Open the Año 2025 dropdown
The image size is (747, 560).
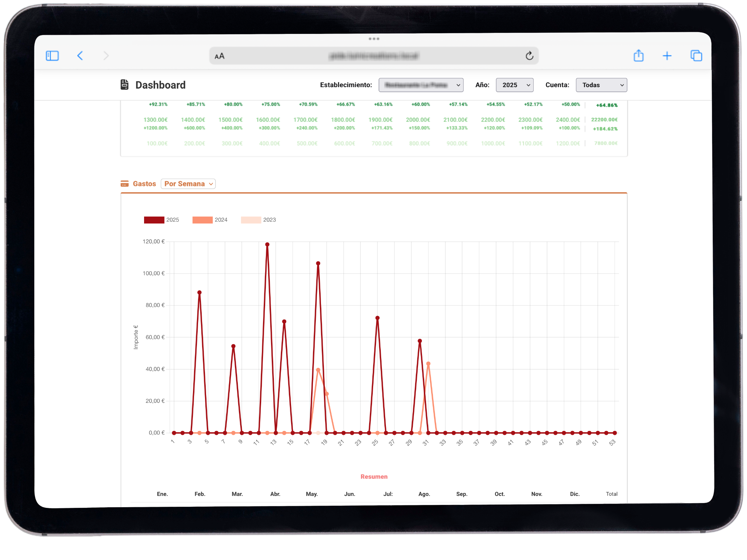click(x=514, y=85)
